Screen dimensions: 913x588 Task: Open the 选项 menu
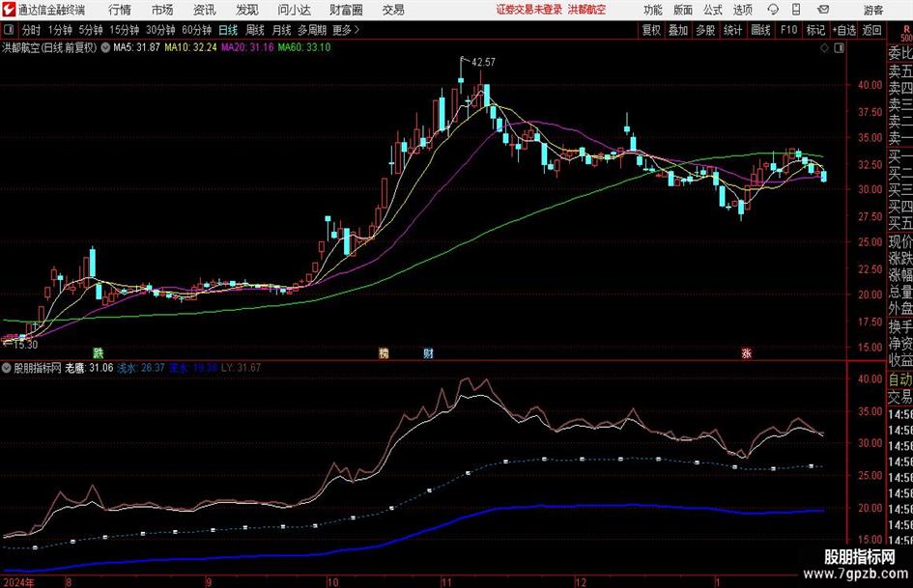tap(742, 10)
